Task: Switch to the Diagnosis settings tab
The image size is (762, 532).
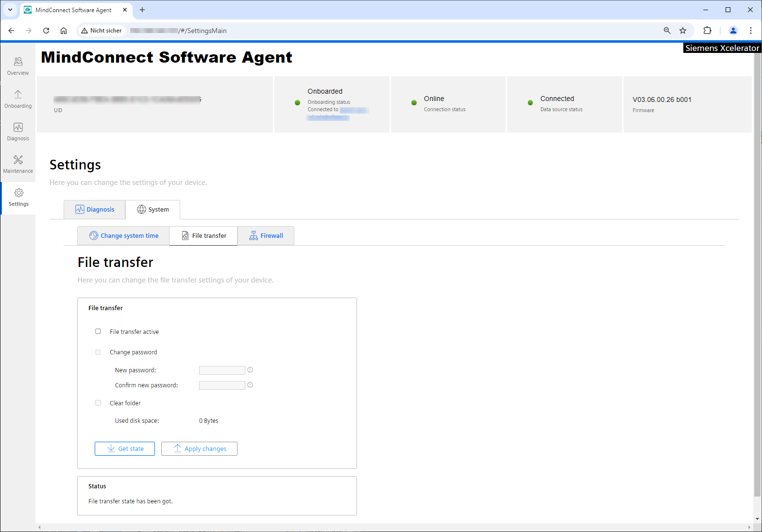Action: click(x=95, y=210)
